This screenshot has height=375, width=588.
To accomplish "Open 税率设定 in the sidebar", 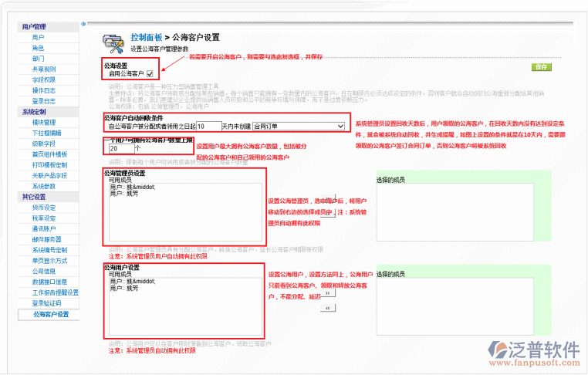I will click(x=44, y=218).
